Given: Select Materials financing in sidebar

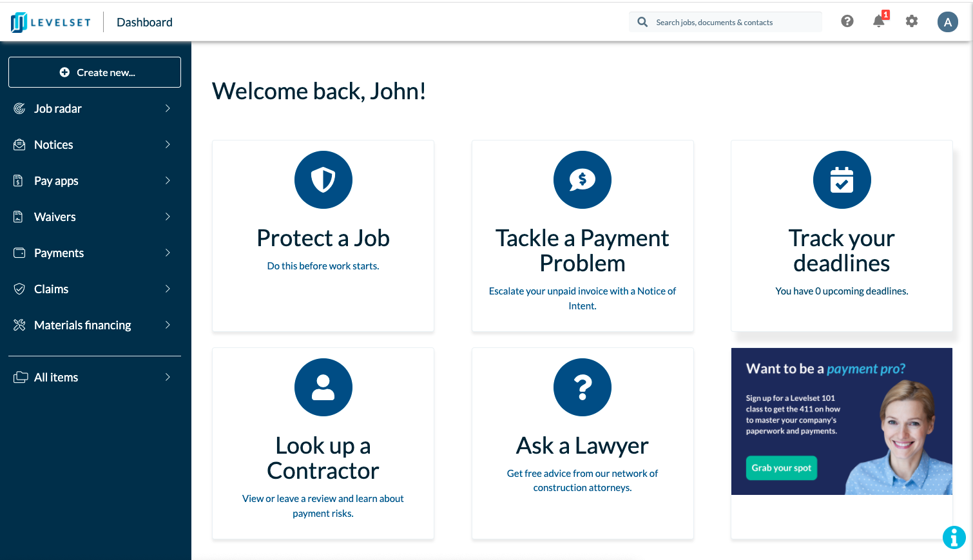Looking at the screenshot, I should pyautogui.click(x=82, y=325).
